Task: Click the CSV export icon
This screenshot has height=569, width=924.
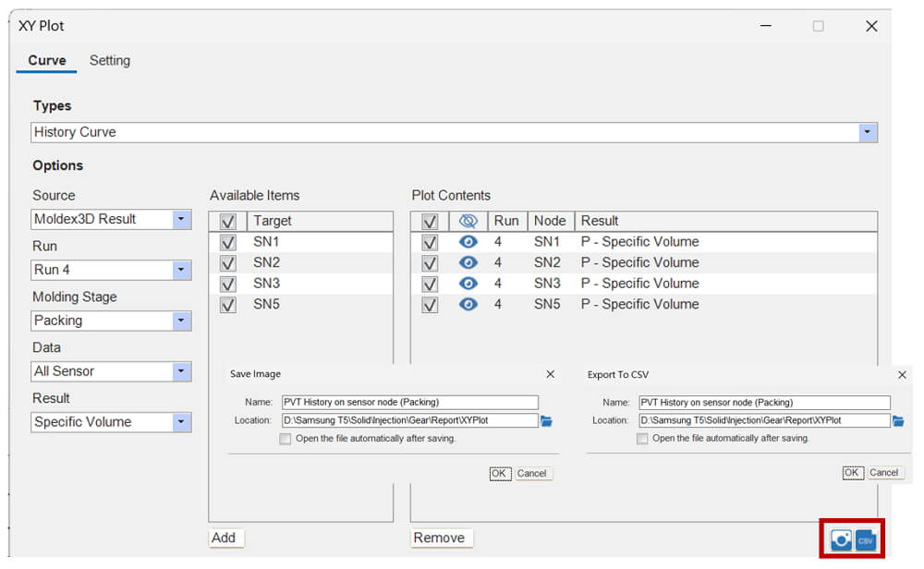Action: (866, 539)
